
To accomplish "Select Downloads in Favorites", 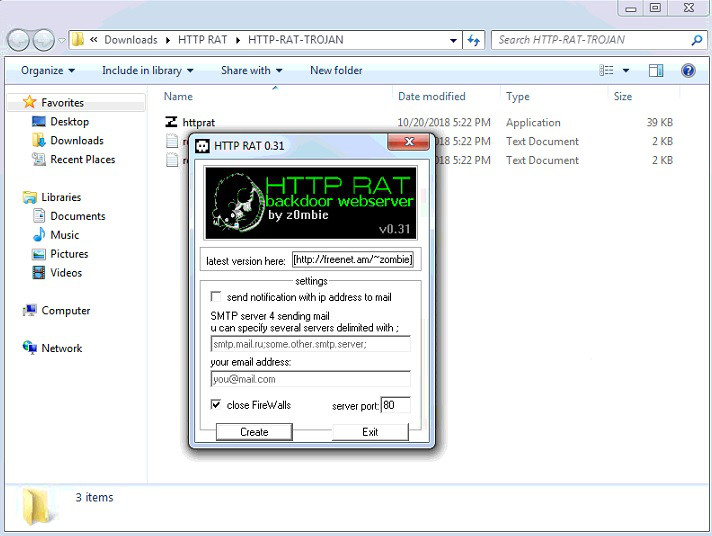I will (77, 140).
